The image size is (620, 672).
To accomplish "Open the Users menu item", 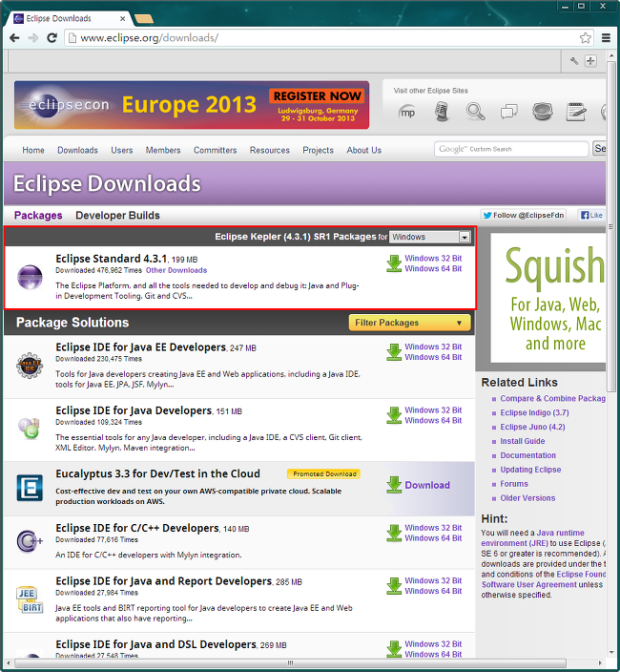I will coord(121,150).
